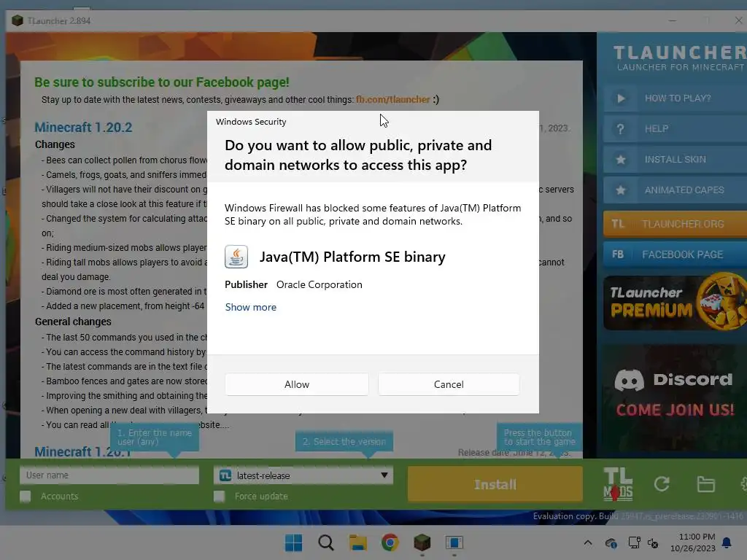This screenshot has width=747, height=560.
Task: Open taskbar Search
Action: point(326,542)
